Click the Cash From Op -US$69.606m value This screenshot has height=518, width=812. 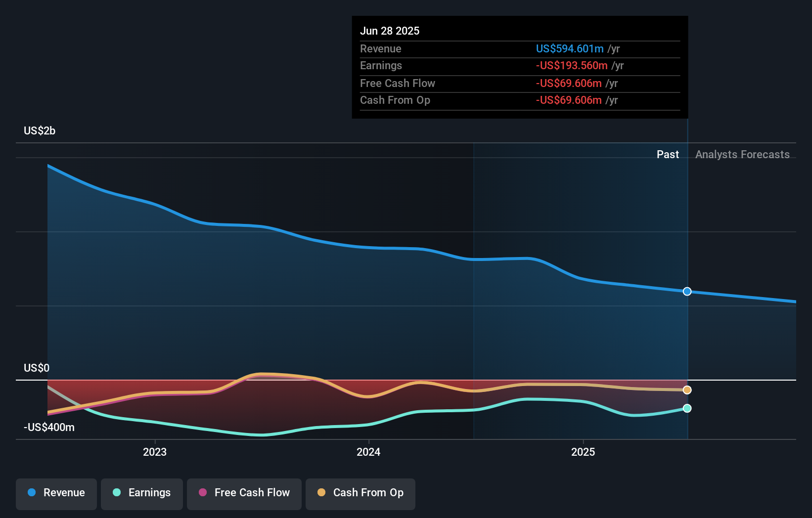[569, 100]
